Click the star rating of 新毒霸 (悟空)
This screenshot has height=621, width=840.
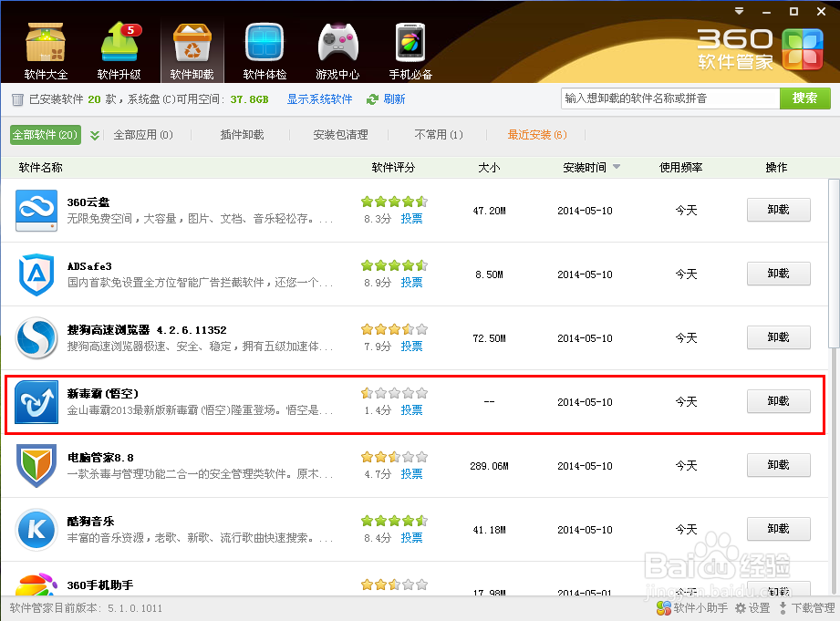394,393
